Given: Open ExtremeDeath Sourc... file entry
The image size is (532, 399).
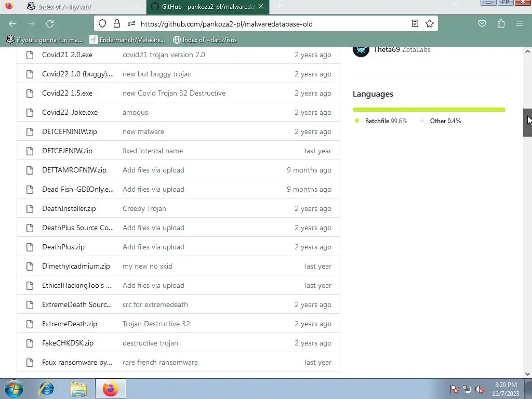Looking at the screenshot, I should (x=77, y=304).
